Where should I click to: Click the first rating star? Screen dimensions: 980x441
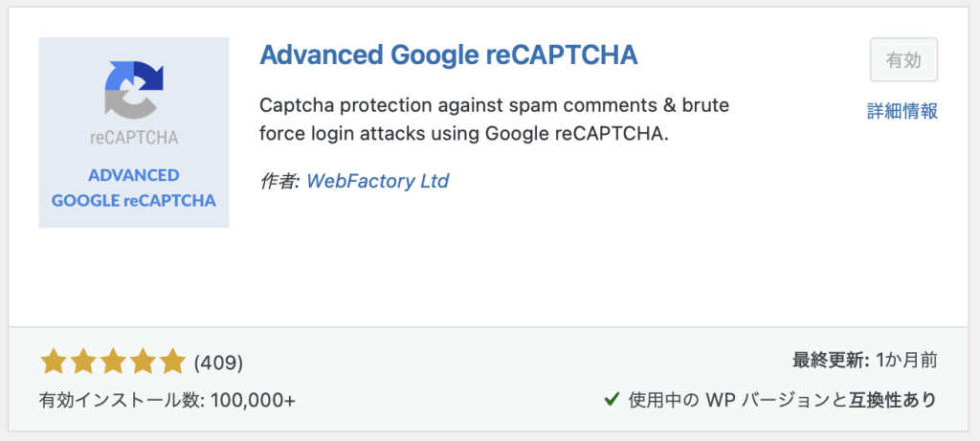tap(54, 362)
